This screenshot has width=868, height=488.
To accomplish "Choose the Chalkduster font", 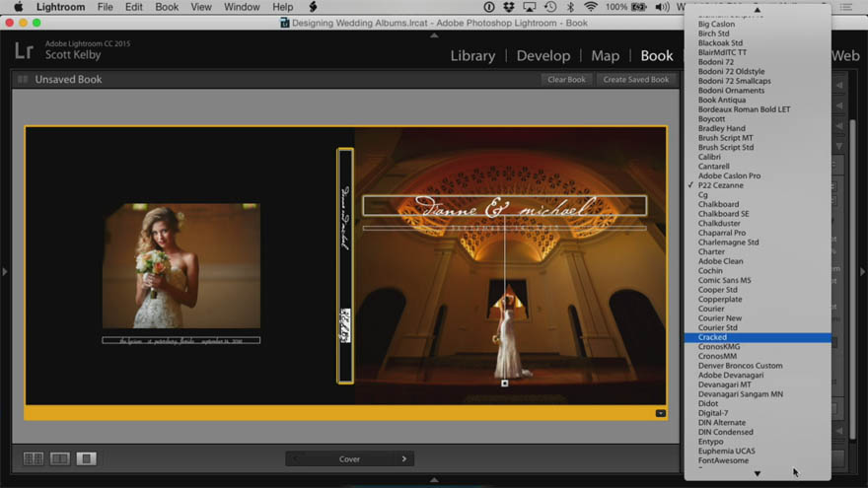I will 758,224.
